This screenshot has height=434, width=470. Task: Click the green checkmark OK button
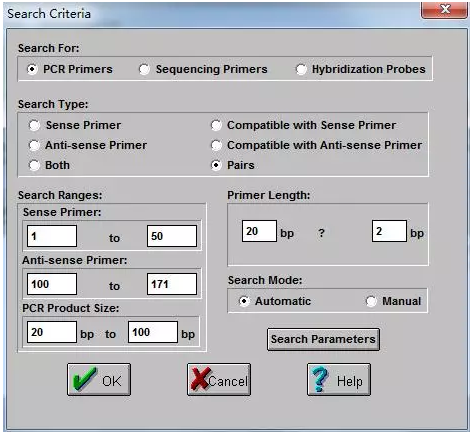click(99, 379)
